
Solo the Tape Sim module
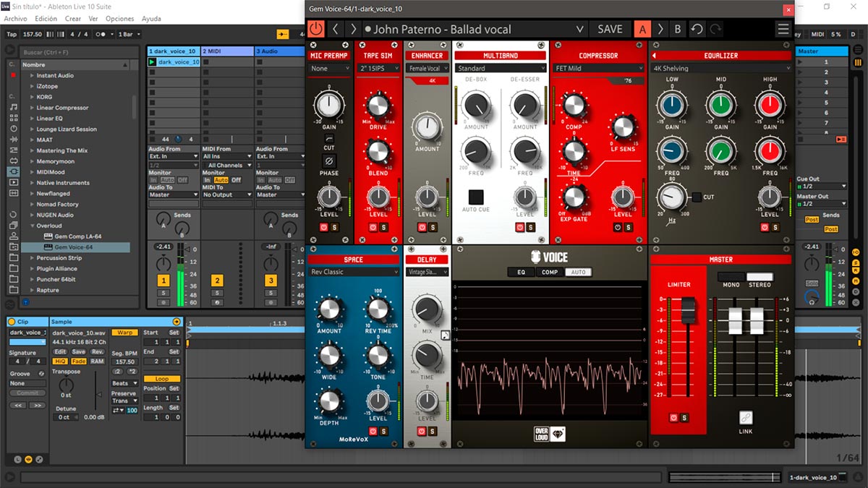point(385,227)
